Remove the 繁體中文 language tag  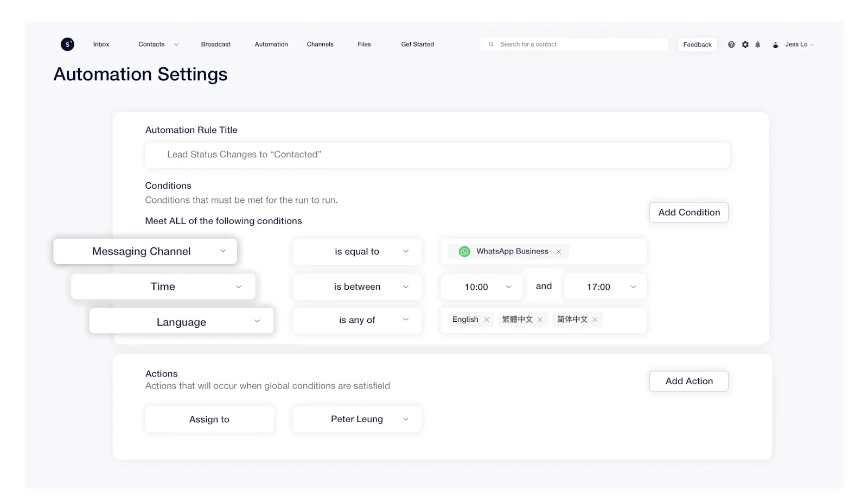click(540, 320)
